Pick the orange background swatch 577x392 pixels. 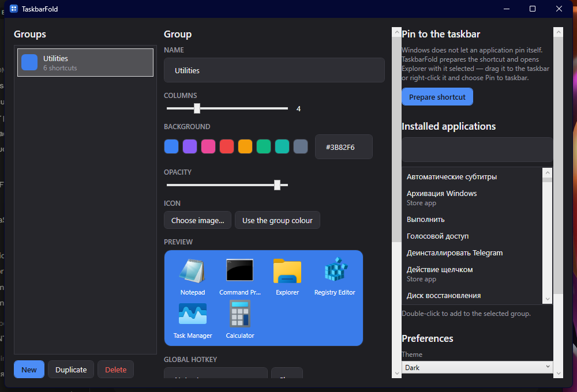point(245,146)
